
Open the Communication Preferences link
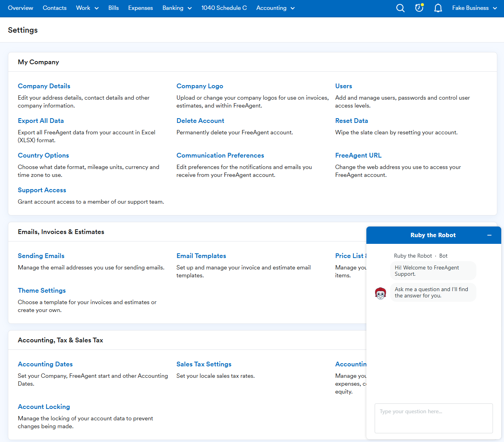(220, 156)
